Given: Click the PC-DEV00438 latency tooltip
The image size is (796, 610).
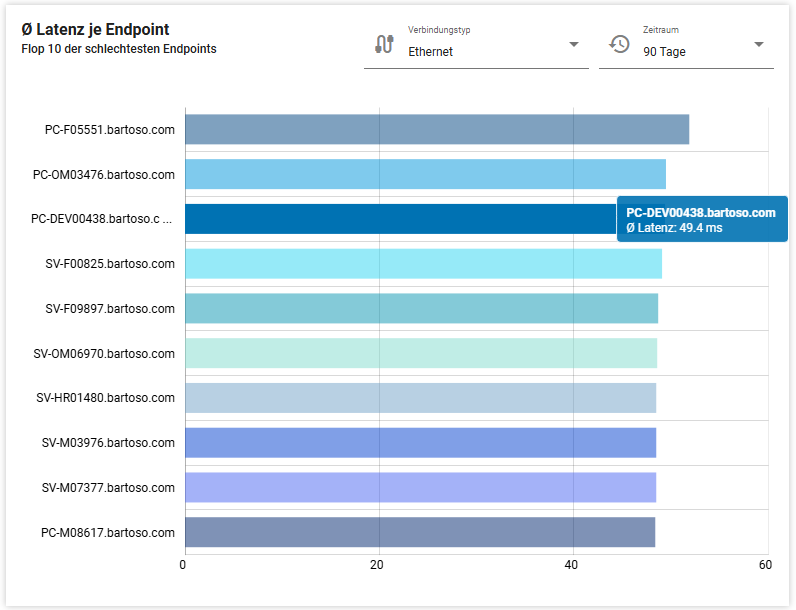Looking at the screenshot, I should [x=702, y=220].
